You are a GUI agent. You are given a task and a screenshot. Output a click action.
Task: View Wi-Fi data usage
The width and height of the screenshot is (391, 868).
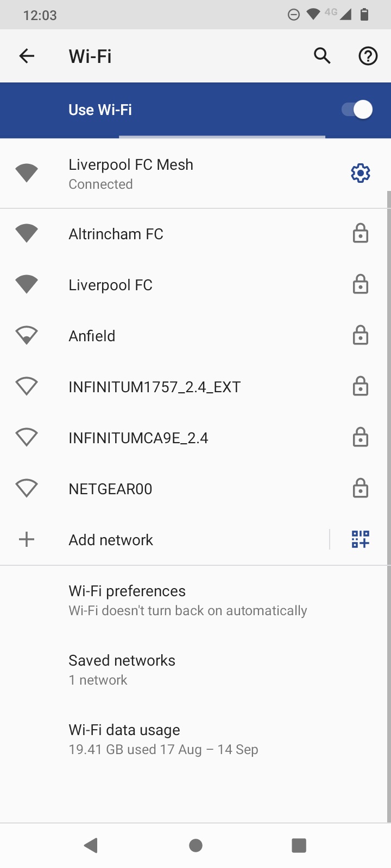pyautogui.click(x=195, y=739)
